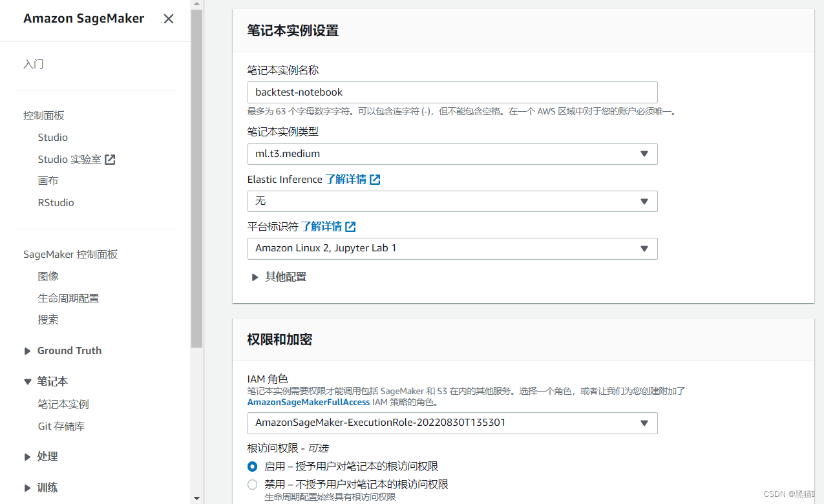The height and width of the screenshot is (504, 824).
Task: Click the sidebar vertical scrollbar thumb
Action: [x=197, y=178]
